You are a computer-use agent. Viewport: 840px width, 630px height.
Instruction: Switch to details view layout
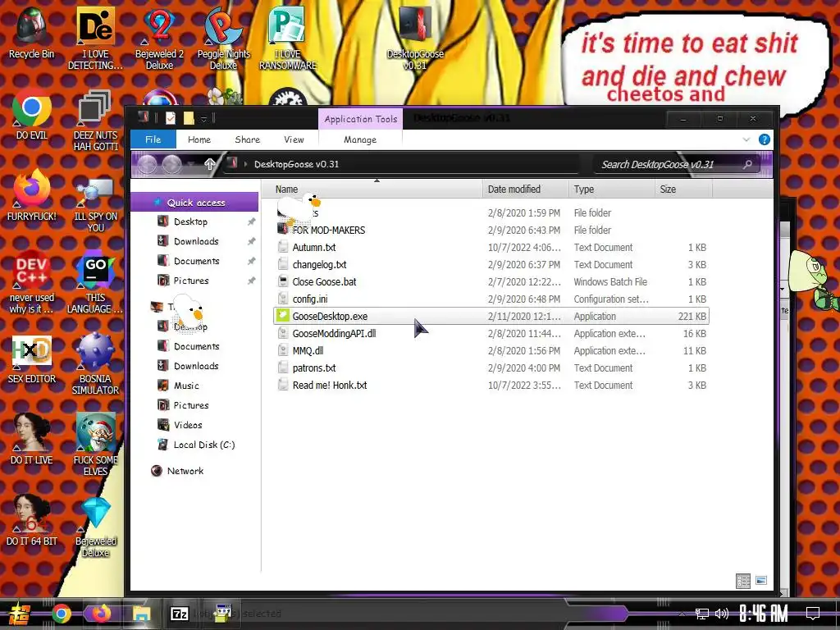(743, 581)
